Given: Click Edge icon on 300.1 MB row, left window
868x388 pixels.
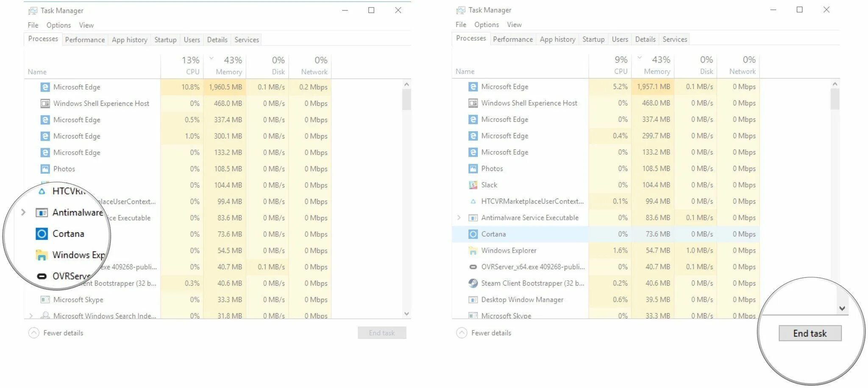Looking at the screenshot, I should [45, 136].
